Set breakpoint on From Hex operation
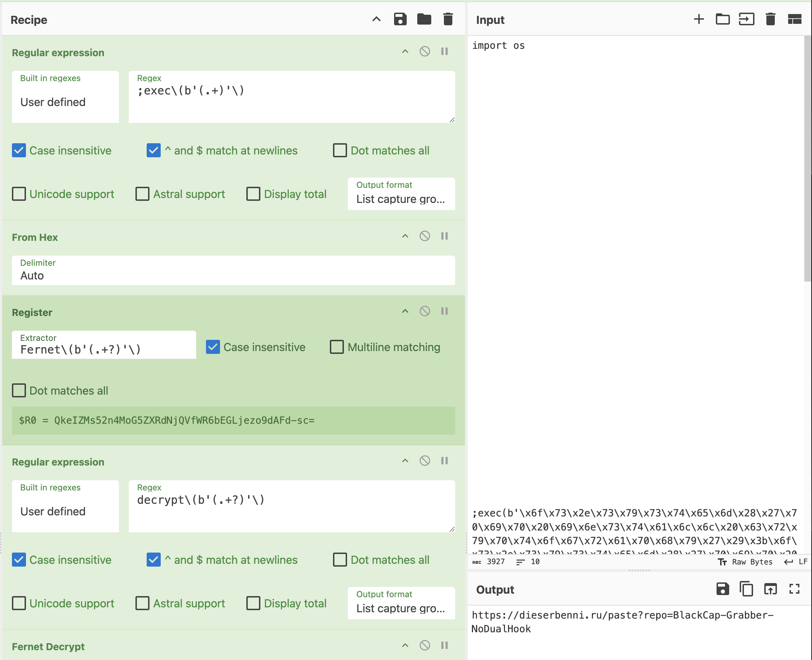 click(x=445, y=236)
